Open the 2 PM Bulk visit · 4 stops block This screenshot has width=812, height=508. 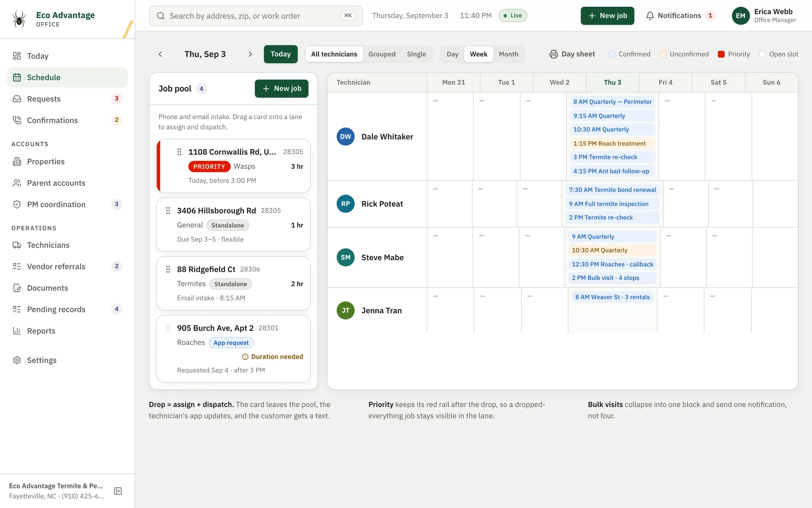pyautogui.click(x=612, y=278)
